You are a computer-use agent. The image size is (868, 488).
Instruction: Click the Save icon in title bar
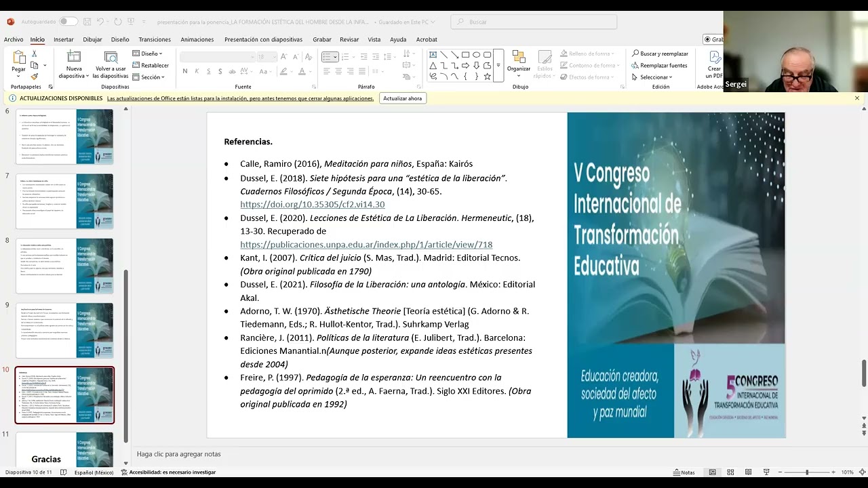pos(85,22)
